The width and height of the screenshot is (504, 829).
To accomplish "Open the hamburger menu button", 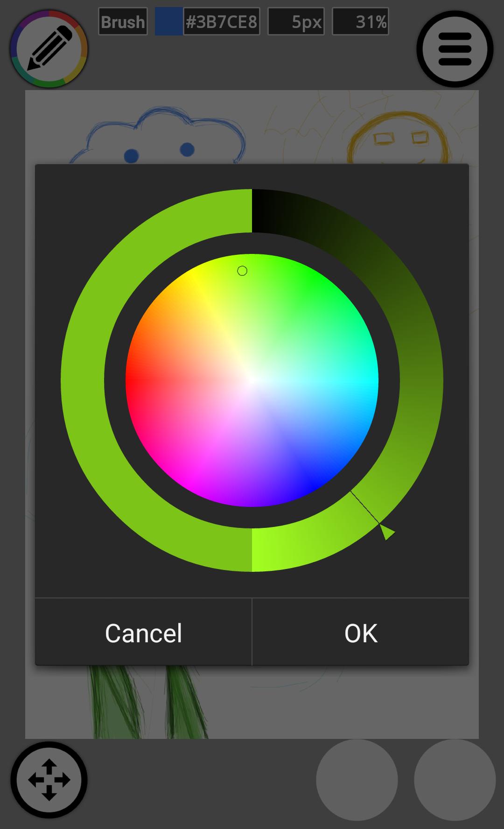I will [455, 49].
